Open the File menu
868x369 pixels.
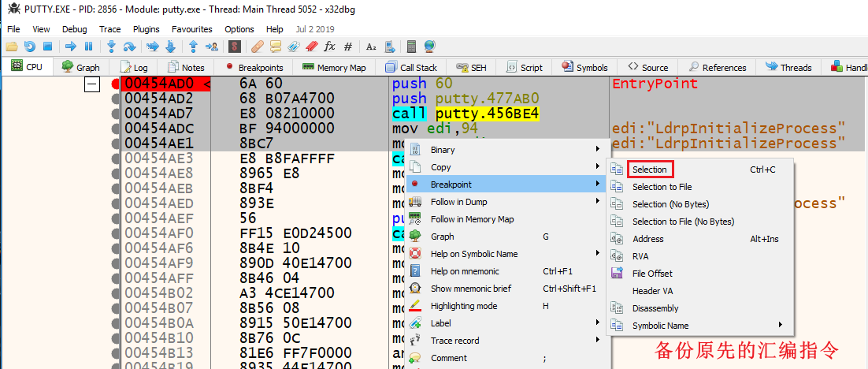click(x=14, y=29)
